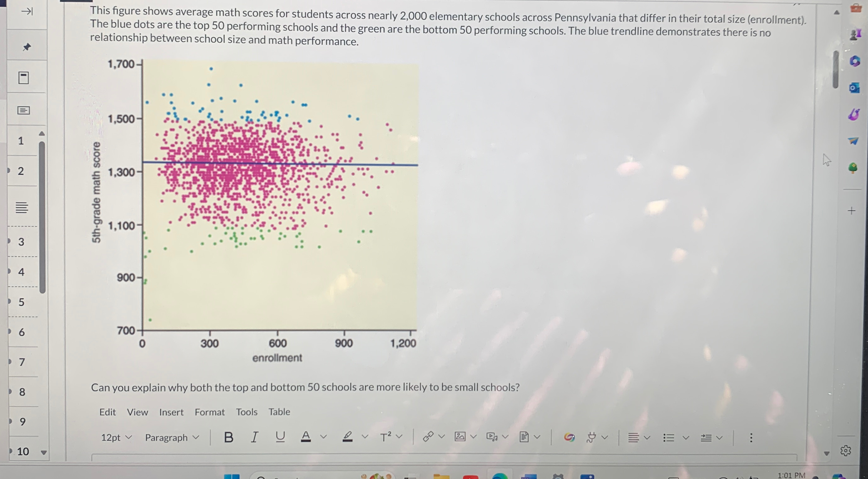Insert an image using the image icon
The image size is (868, 479).
pyautogui.click(x=460, y=437)
